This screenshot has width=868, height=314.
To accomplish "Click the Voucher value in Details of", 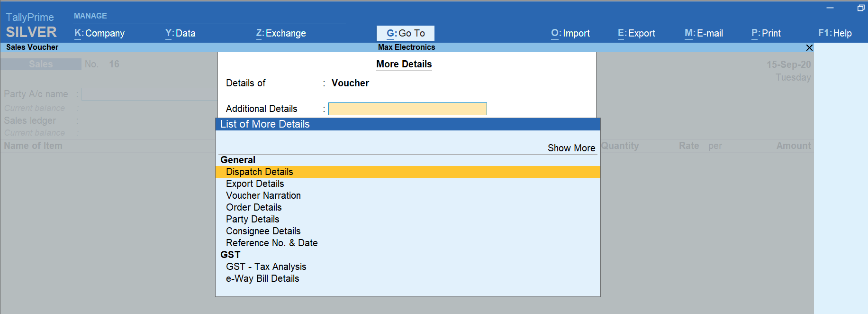I will (x=350, y=83).
